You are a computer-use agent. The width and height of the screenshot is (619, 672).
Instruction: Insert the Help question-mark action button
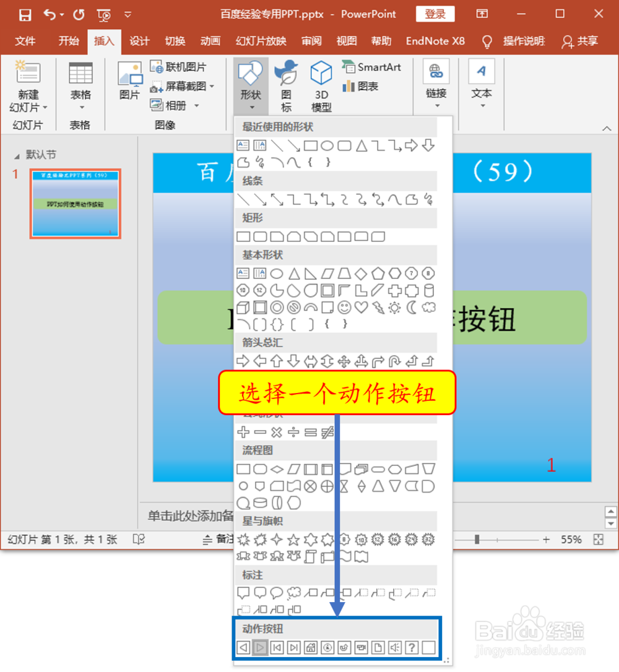412,647
